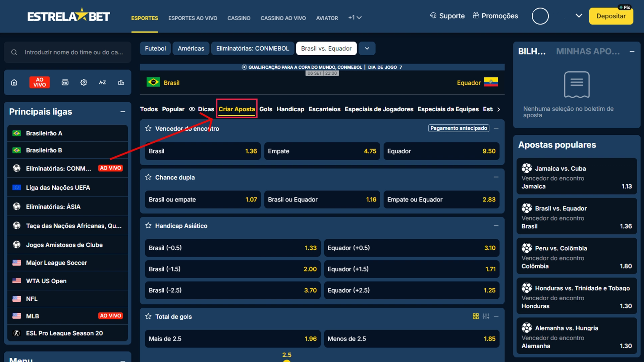Go to CASSINO AO VIVO tab
Image resolution: width=644 pixels, height=362 pixels.
click(283, 18)
